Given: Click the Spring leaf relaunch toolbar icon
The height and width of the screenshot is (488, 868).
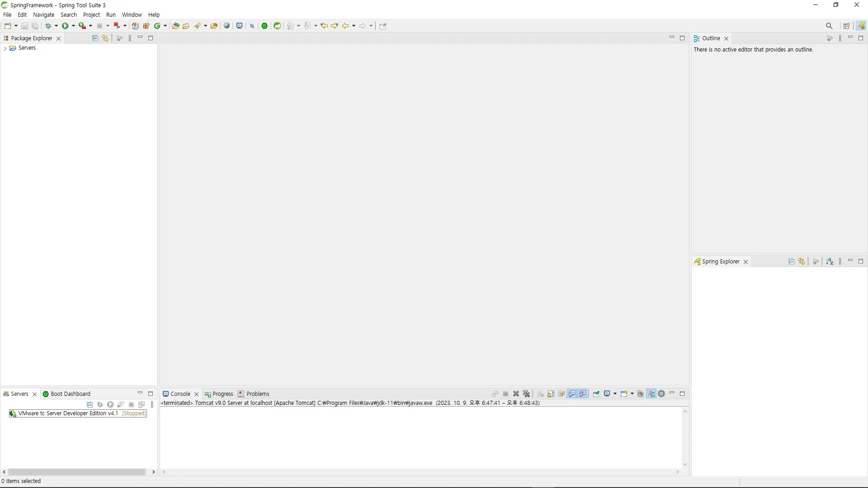Looking at the screenshot, I should (277, 26).
